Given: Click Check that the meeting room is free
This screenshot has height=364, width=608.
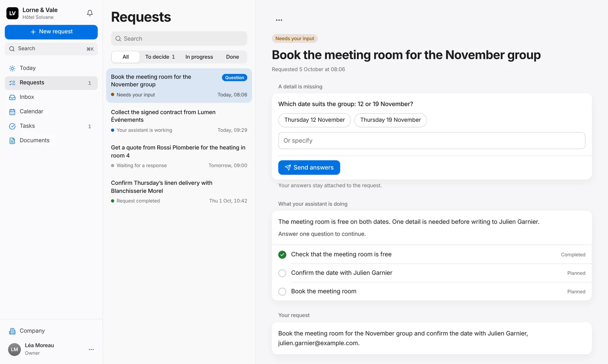Looking at the screenshot, I should point(341,254).
